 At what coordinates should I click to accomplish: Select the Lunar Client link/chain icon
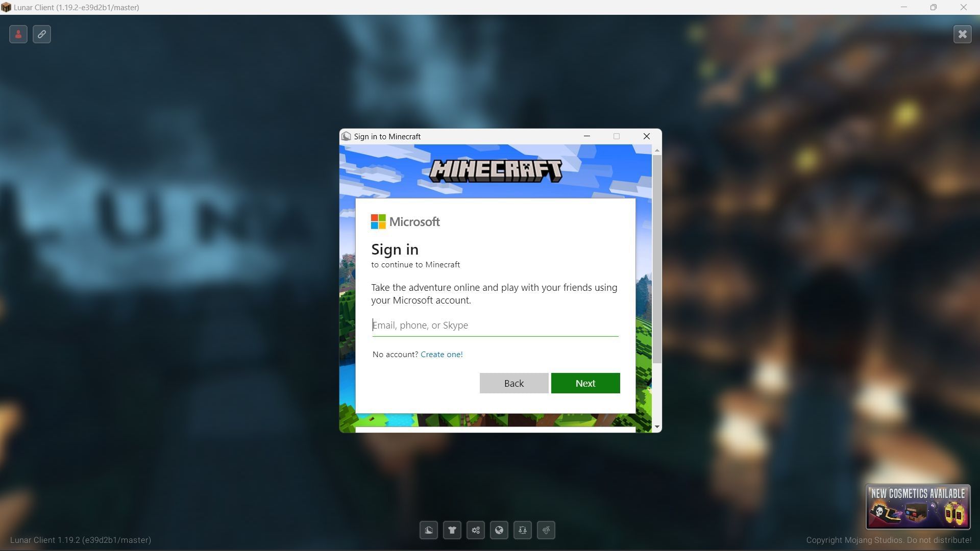coord(42,34)
